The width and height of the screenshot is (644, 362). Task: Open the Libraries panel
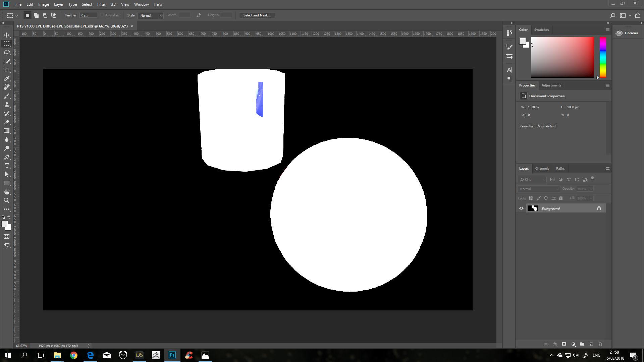coord(627,33)
